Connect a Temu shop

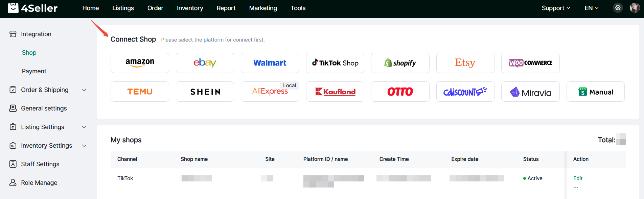click(x=140, y=92)
